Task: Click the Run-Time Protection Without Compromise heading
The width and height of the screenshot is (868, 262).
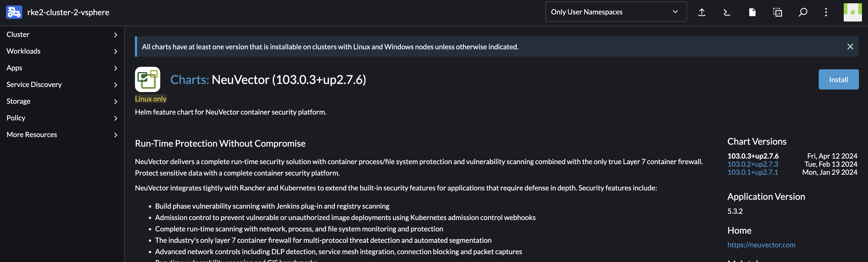Action: (220, 143)
